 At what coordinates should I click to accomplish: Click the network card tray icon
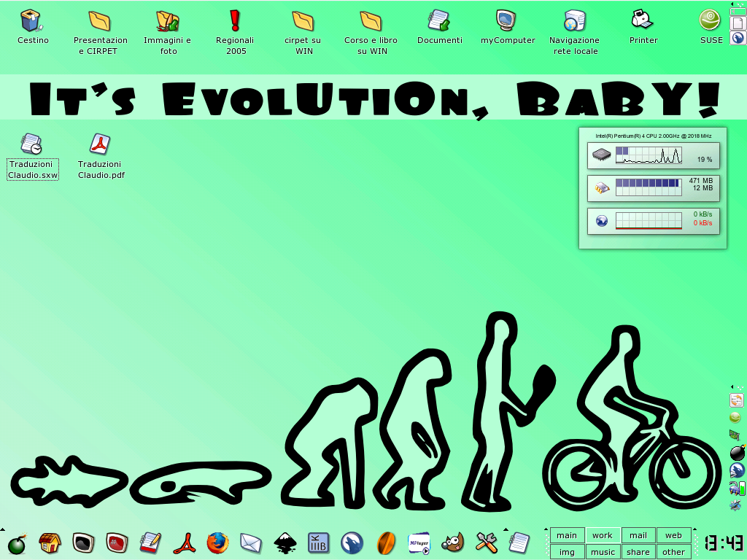735,435
